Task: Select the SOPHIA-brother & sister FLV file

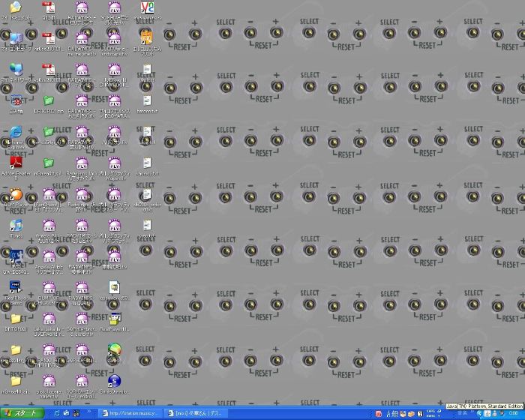Action: [82, 319]
